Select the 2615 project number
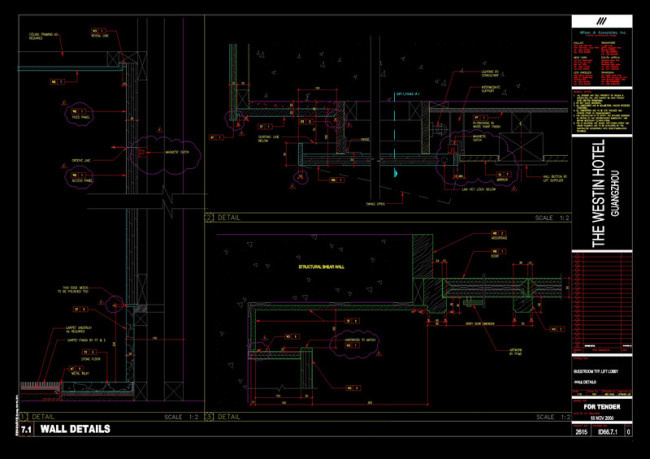 pos(581,432)
